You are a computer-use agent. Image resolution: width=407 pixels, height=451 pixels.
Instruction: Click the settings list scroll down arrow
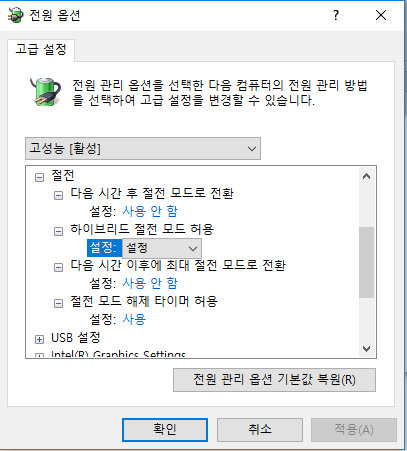pyautogui.click(x=366, y=349)
